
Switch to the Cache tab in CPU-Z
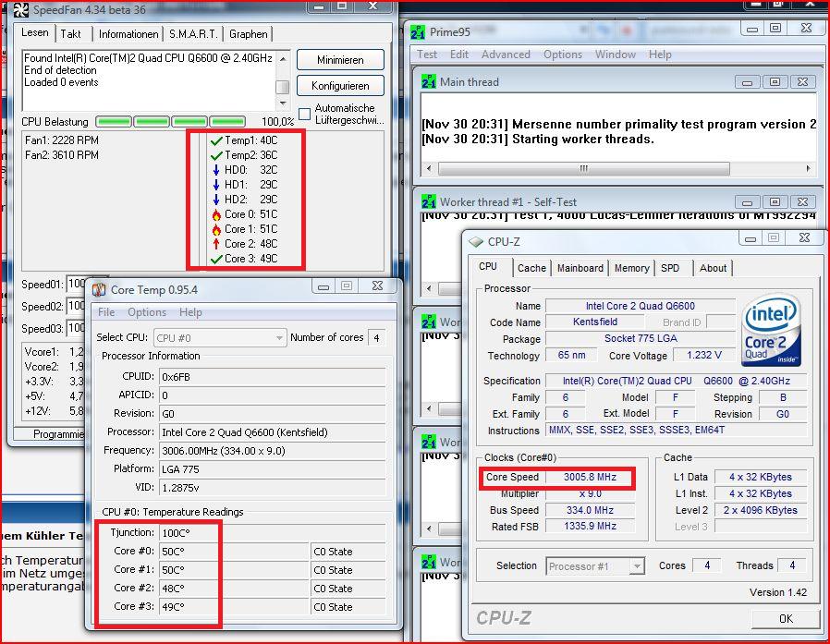(x=531, y=268)
